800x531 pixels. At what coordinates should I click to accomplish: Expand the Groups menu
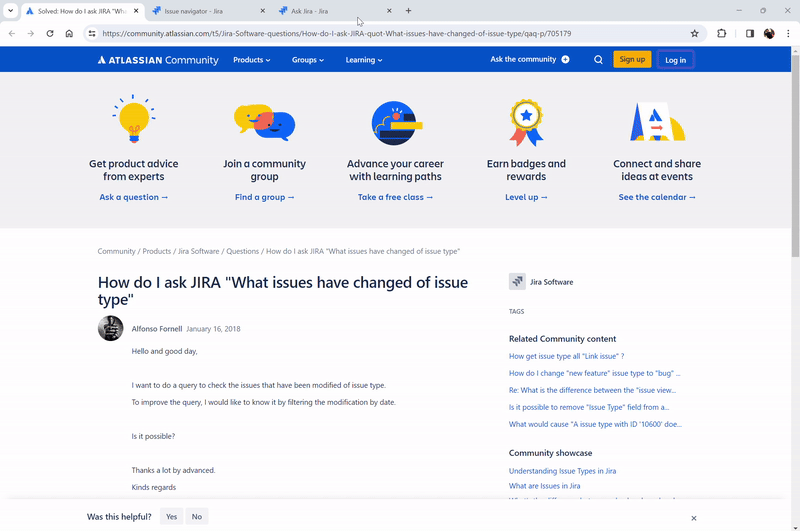[308, 60]
